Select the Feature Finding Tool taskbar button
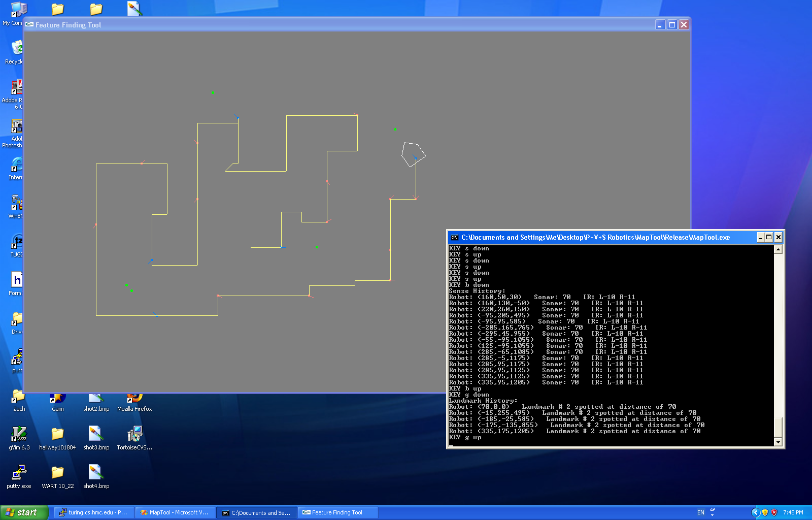Image resolution: width=812 pixels, height=520 pixels. 337,512
